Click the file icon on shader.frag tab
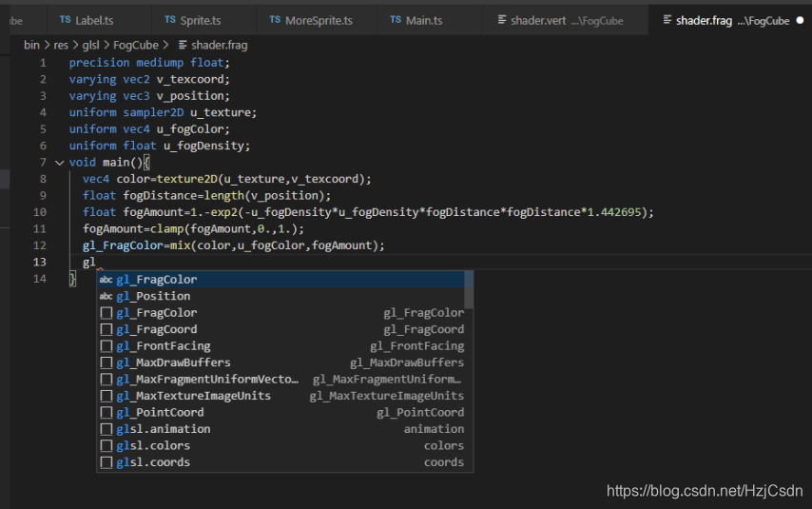Viewport: 812px width, 509px height. point(667,20)
